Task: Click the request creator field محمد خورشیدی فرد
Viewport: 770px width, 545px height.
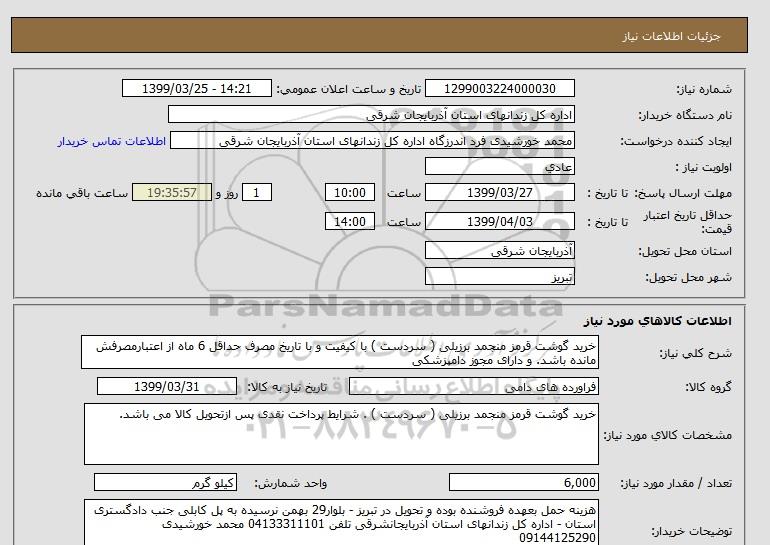Action: pyautogui.click(x=372, y=140)
